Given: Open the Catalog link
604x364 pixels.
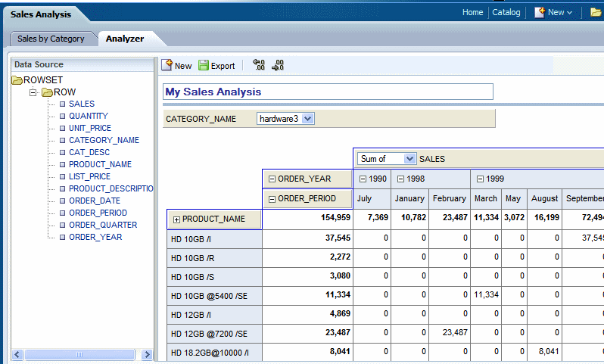Looking at the screenshot, I should pyautogui.click(x=506, y=12).
